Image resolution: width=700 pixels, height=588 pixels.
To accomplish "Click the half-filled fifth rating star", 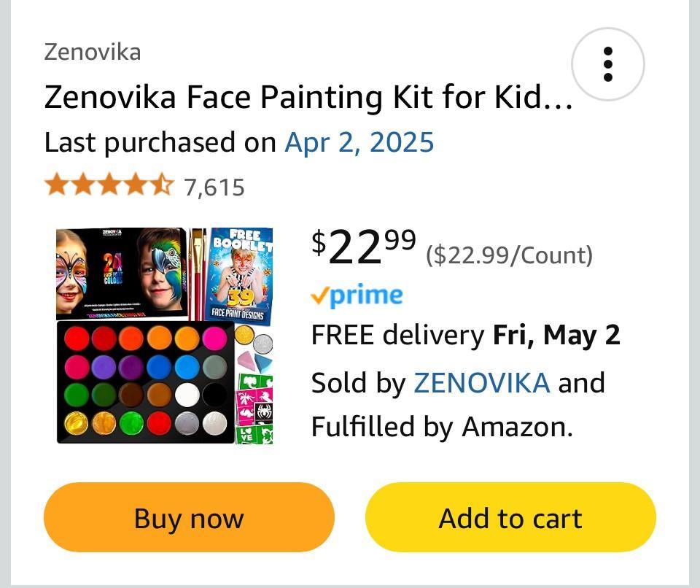I will tap(163, 186).
